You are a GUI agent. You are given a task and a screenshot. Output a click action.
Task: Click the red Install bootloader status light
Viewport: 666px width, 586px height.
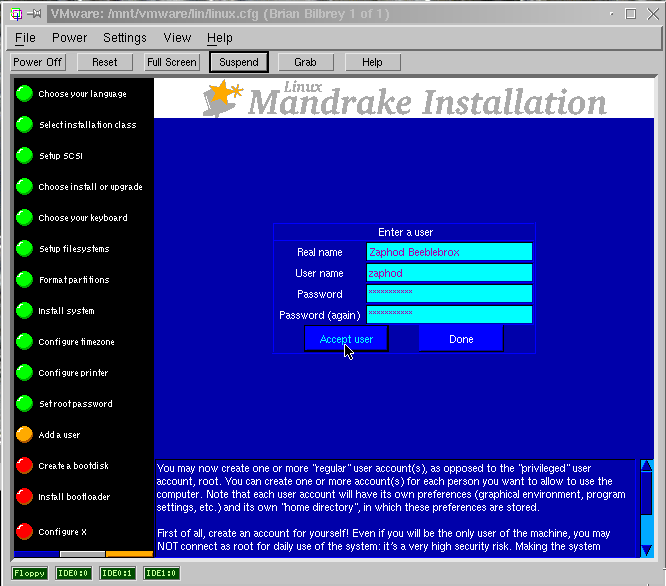[x=24, y=497]
